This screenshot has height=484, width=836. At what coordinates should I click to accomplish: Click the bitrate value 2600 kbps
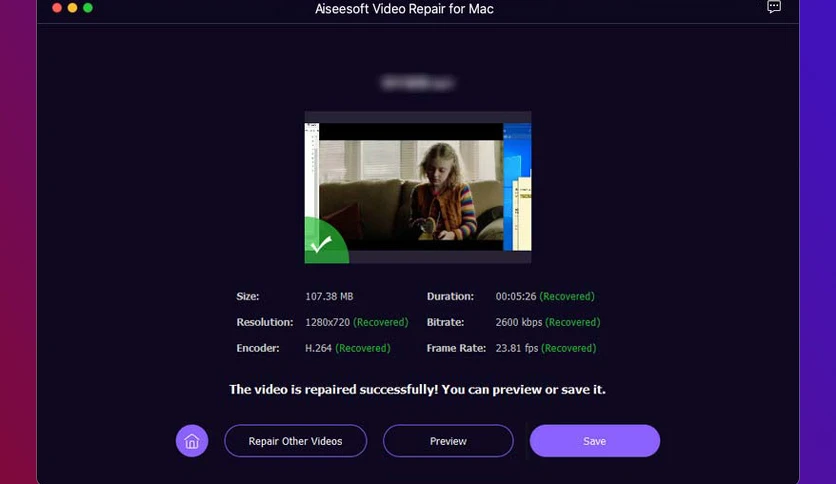point(519,322)
